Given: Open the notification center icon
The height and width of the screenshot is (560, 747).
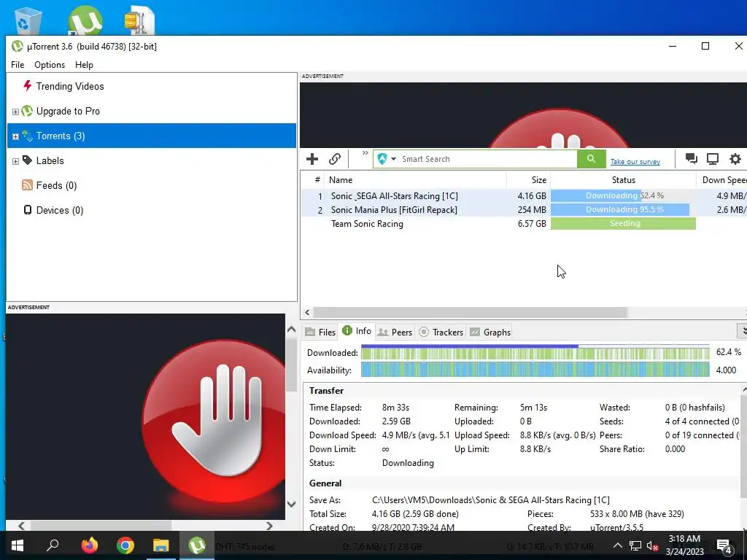Looking at the screenshot, I should pos(724,545).
